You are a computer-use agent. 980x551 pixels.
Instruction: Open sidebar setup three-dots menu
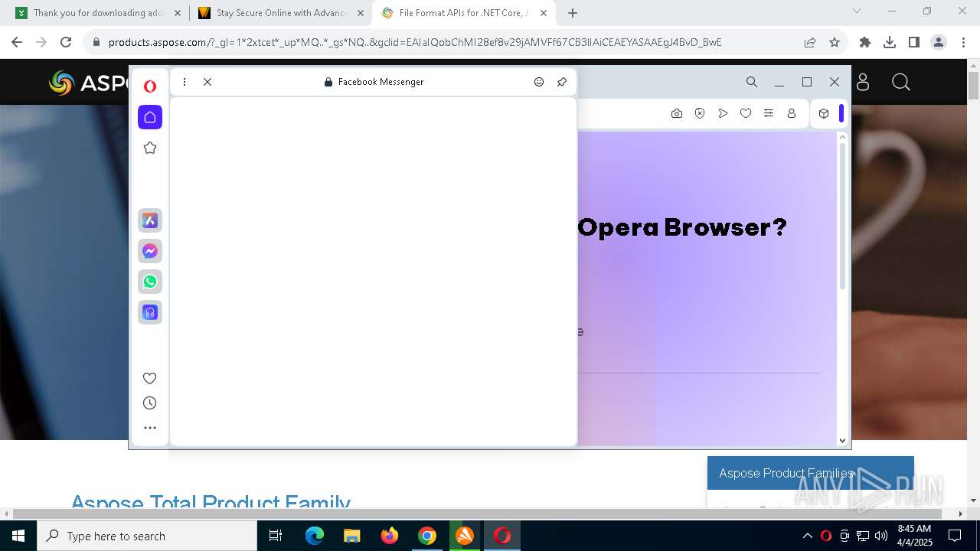coord(150,428)
